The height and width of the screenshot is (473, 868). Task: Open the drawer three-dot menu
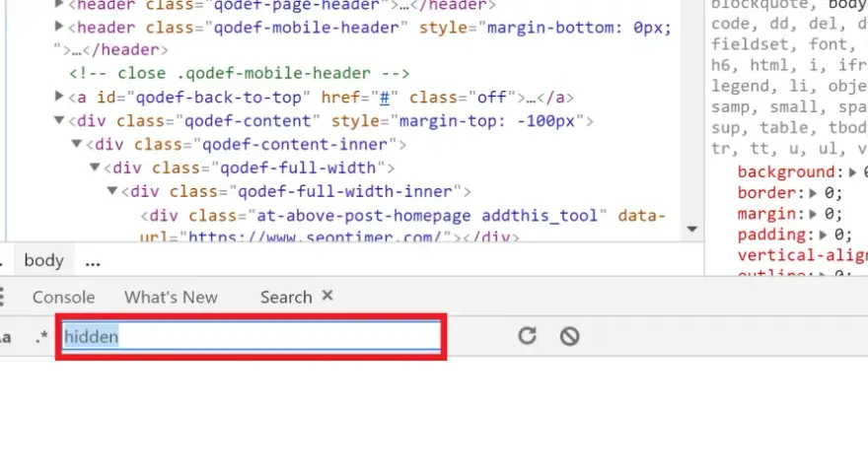tap(2, 297)
